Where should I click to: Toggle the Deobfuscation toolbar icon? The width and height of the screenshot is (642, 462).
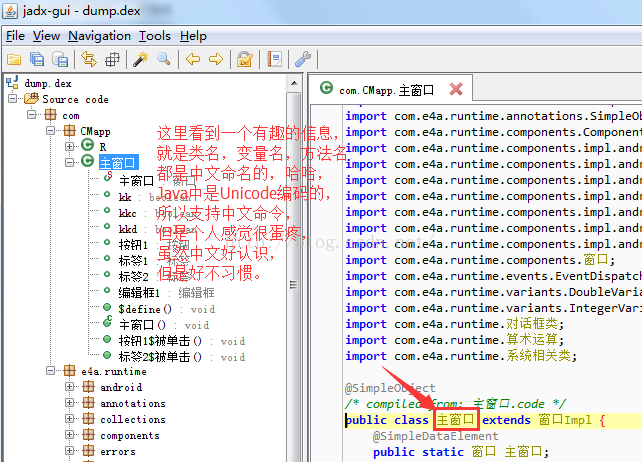pos(245,60)
